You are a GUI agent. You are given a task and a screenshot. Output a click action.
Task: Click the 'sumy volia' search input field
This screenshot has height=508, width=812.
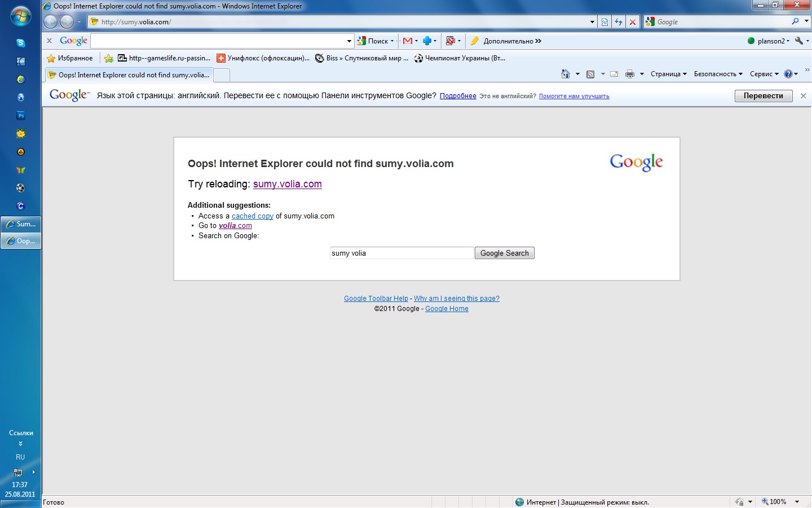[401, 253]
